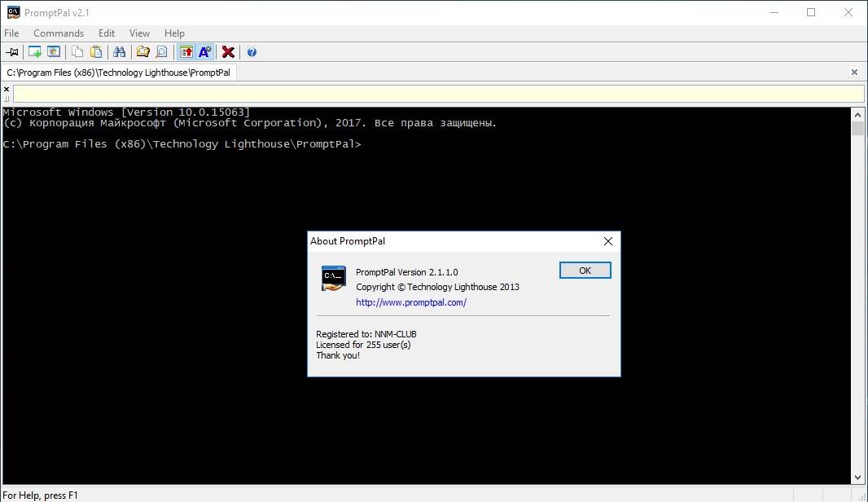Click the red X toolbar icon
This screenshot has height=502, width=868.
coord(228,52)
